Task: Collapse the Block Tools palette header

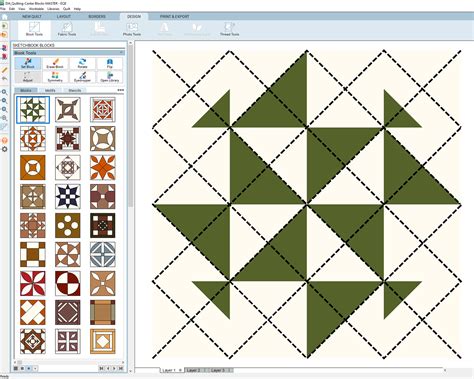Action: 121,53
